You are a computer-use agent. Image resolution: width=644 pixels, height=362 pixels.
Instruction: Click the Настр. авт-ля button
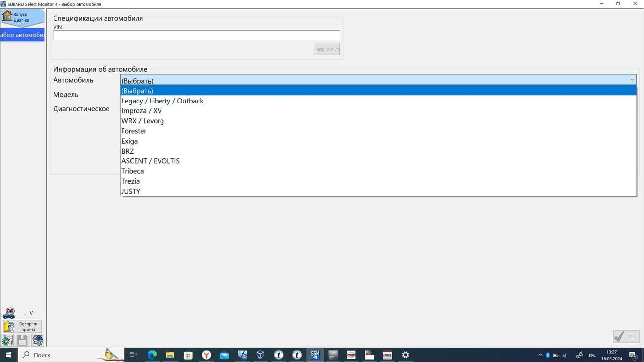(326, 49)
